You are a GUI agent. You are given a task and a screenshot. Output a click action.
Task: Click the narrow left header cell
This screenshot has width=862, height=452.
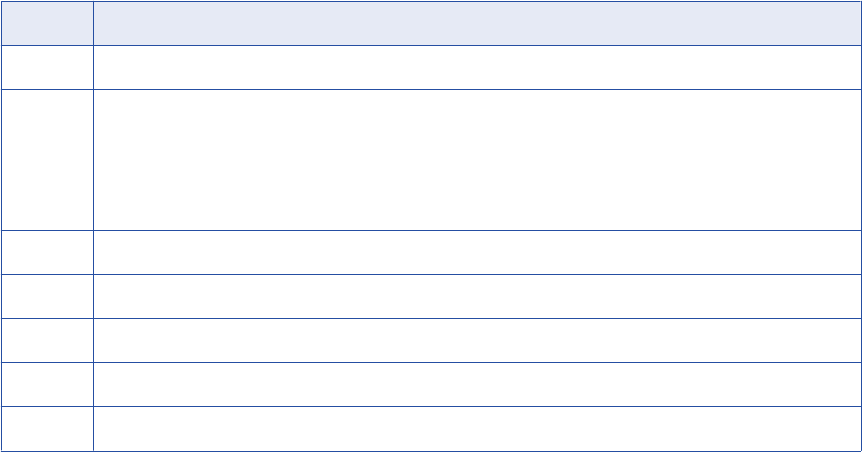(x=46, y=23)
